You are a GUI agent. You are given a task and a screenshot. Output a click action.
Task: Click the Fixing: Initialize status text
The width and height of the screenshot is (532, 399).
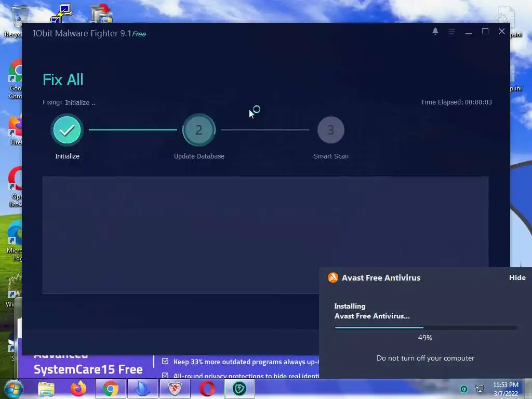[69, 102]
